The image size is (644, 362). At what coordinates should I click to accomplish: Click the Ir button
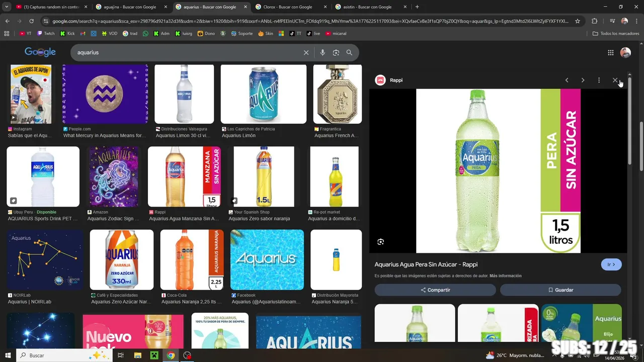[x=611, y=264]
